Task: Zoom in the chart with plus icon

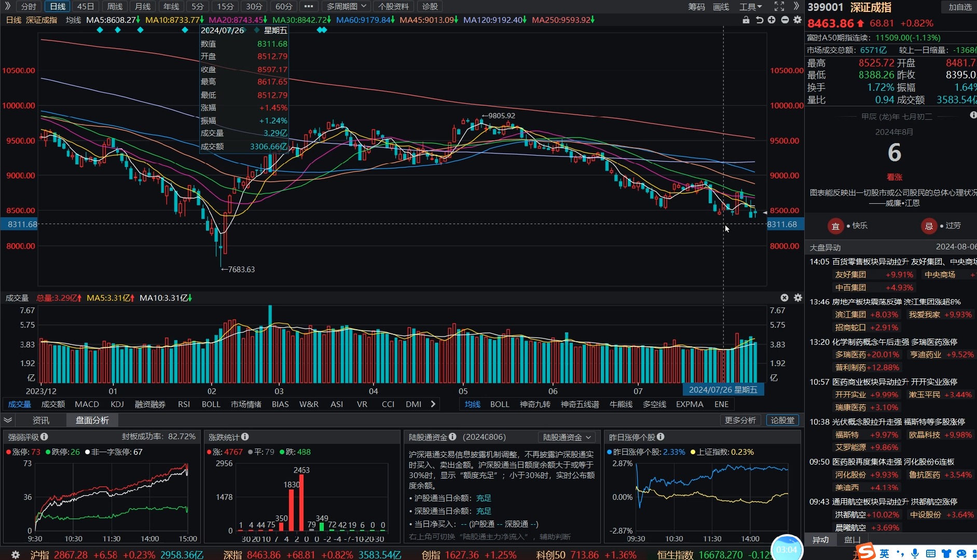Action: click(772, 20)
